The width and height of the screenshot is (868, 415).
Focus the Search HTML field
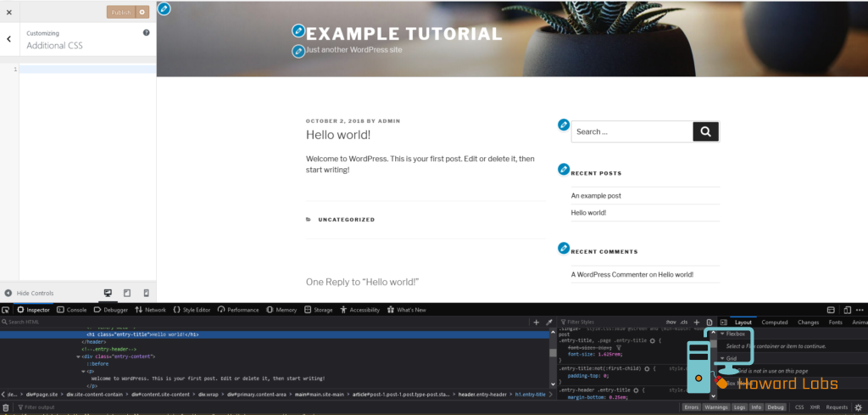tap(265, 322)
